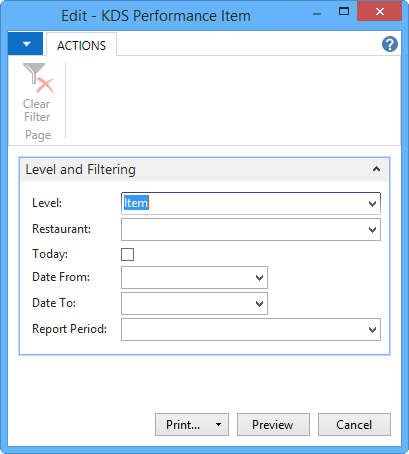The height and width of the screenshot is (454, 409).
Task: Open the Level dropdown arrow
Action: [x=372, y=203]
